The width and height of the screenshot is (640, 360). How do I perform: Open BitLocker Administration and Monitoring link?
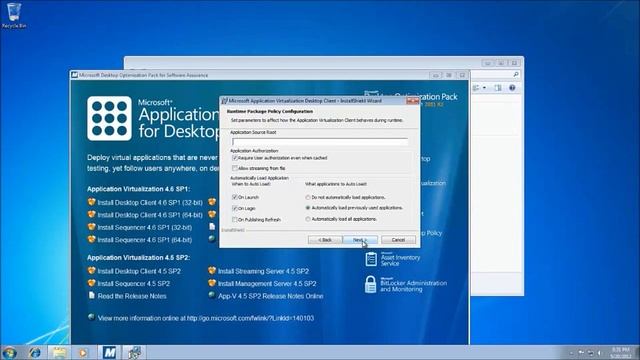pyautogui.click(x=413, y=286)
